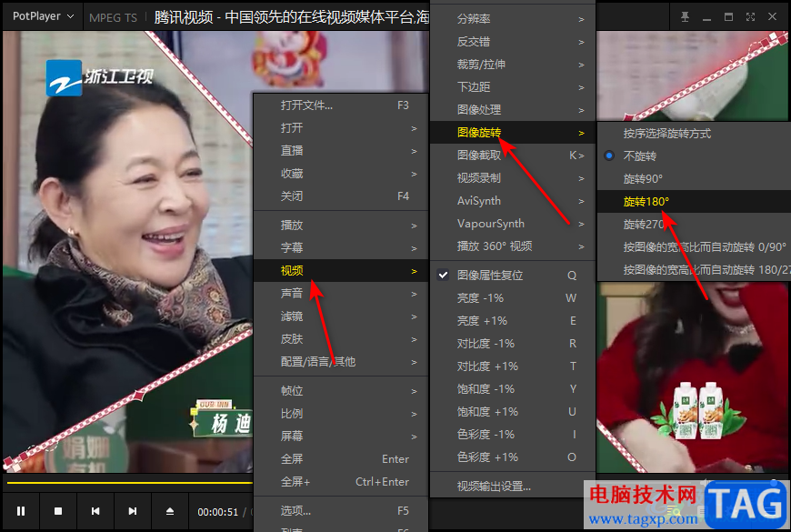Select 按序选择旋转方式 entry

[694, 134]
